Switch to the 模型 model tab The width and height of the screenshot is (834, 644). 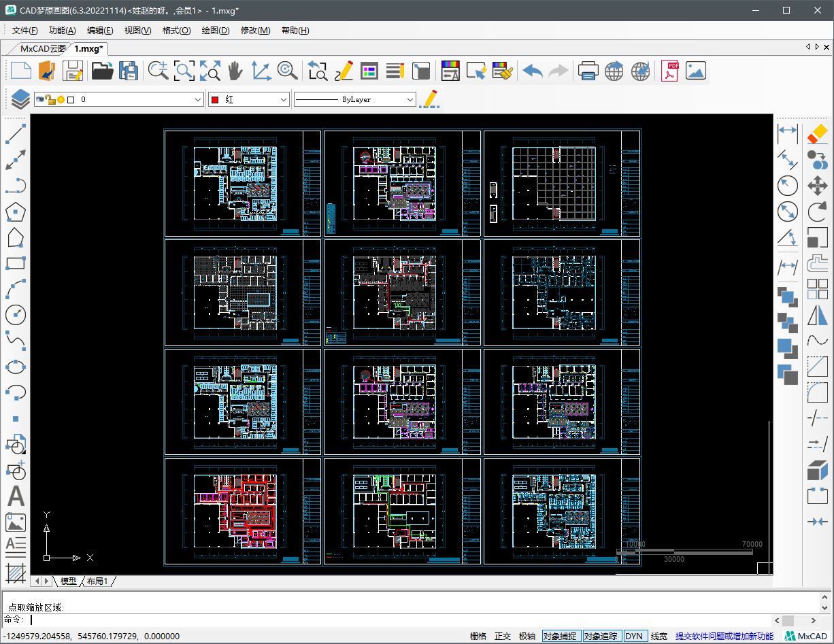69,581
